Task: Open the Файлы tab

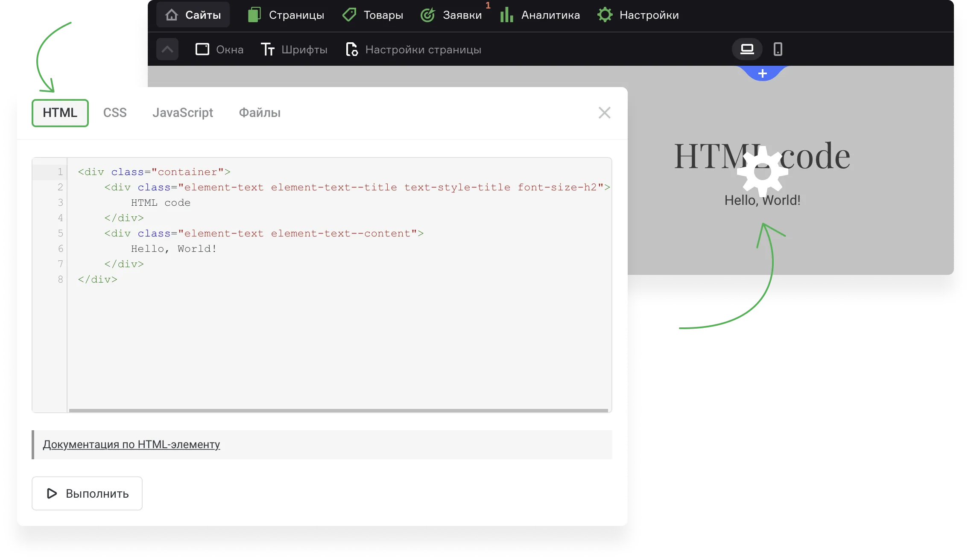Action: 260,113
